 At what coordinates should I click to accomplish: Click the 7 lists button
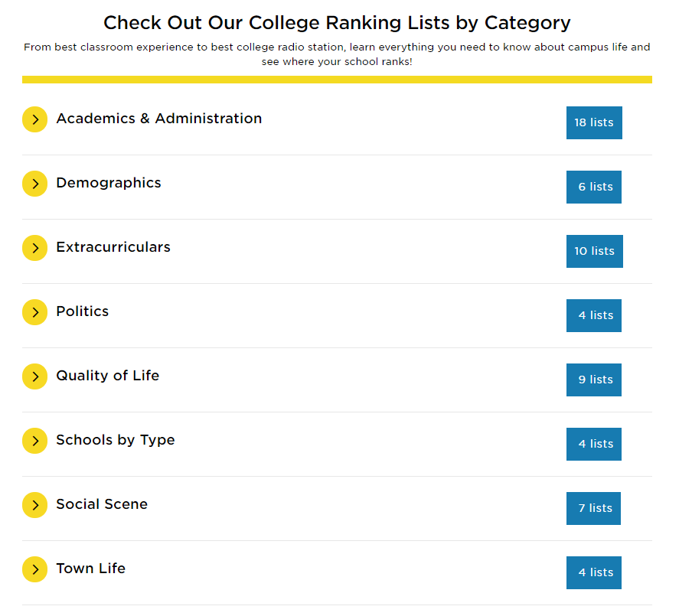[x=593, y=509]
